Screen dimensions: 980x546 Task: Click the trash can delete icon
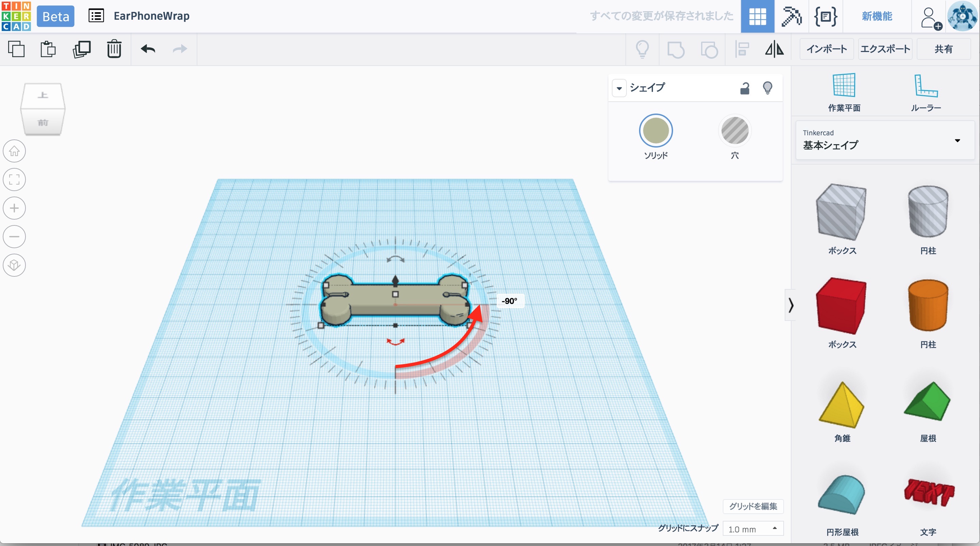(x=114, y=49)
